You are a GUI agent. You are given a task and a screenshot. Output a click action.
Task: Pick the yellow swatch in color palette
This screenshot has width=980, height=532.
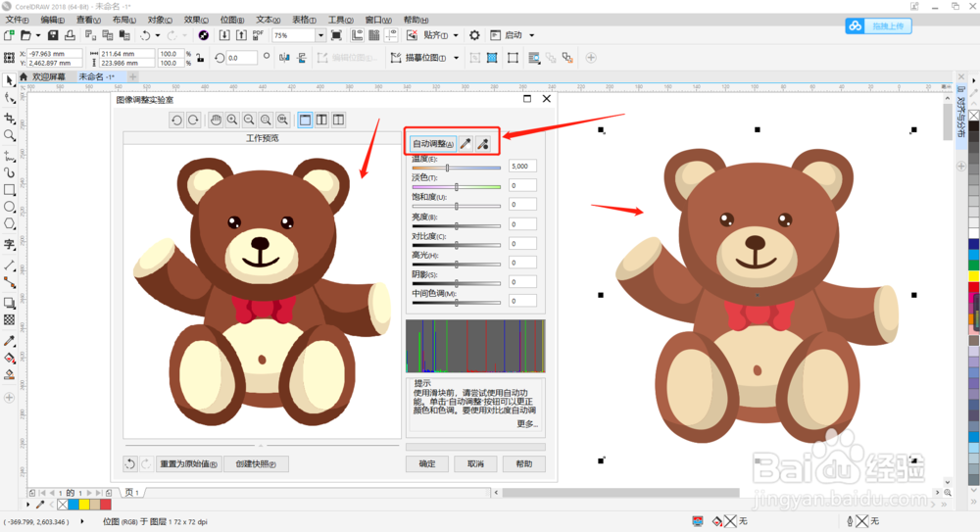(974, 275)
